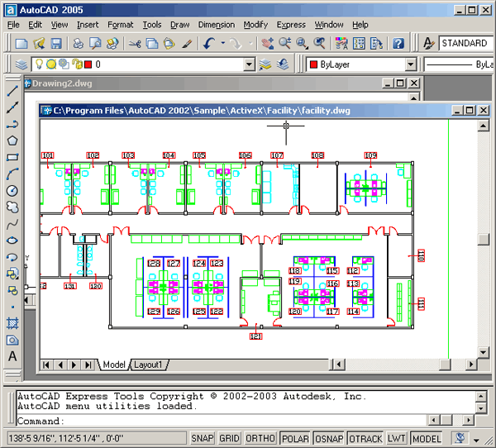Activate the Zoom Realtime tool

284,43
